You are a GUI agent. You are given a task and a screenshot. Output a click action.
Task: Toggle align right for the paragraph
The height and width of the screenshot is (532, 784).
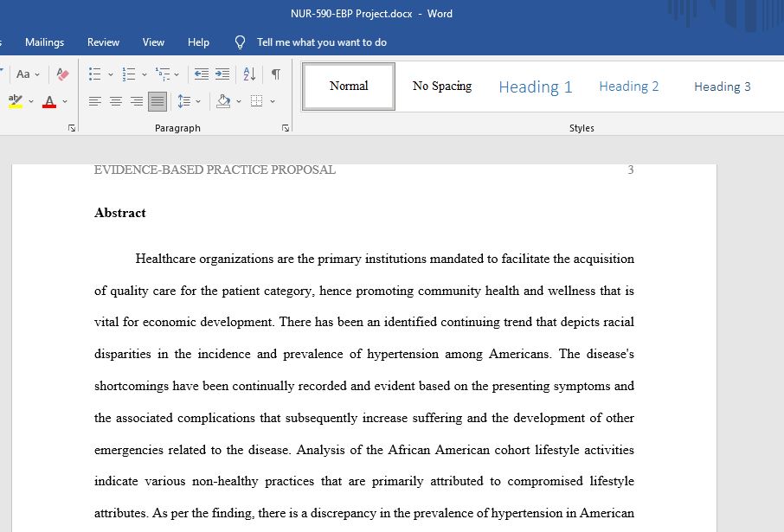point(137,101)
